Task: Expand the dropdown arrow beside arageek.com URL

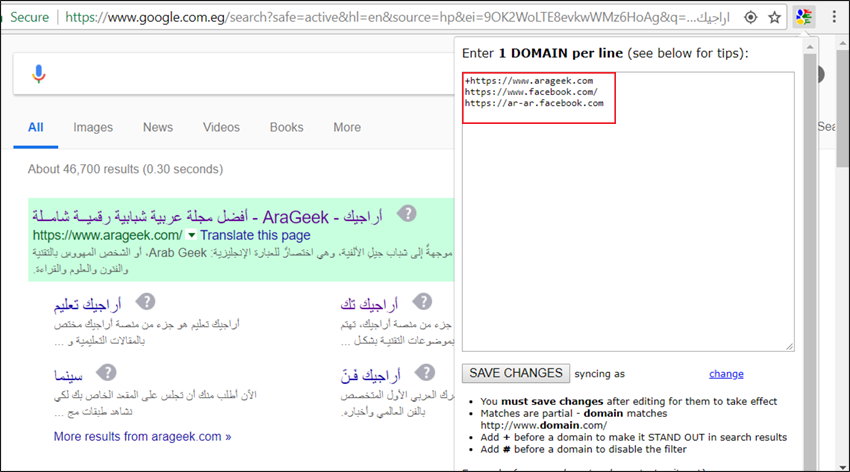Action: coord(191,235)
